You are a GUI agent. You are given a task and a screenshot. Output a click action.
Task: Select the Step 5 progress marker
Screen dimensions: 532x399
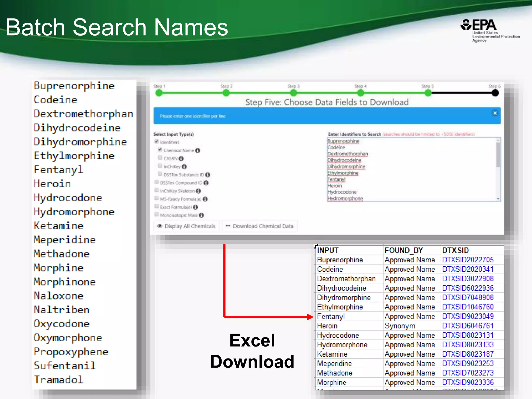click(x=428, y=93)
